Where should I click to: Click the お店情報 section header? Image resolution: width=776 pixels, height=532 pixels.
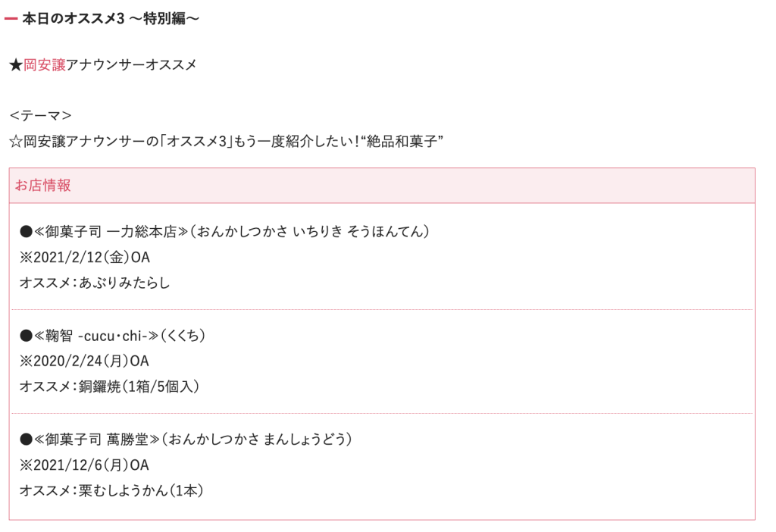[43, 186]
